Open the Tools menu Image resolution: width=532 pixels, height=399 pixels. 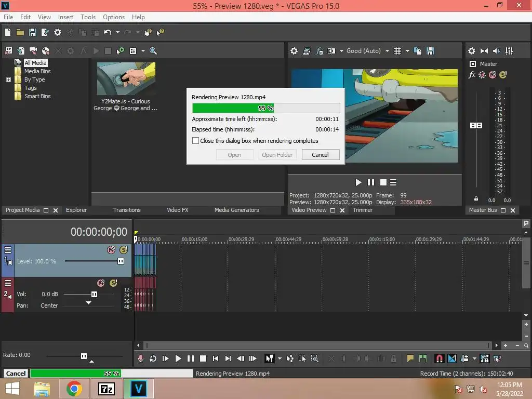tap(88, 17)
